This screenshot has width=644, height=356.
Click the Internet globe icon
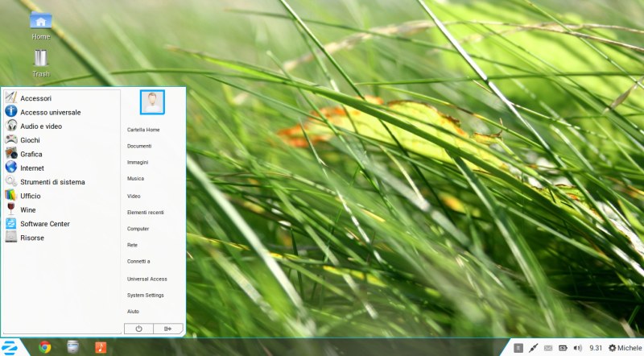point(11,167)
